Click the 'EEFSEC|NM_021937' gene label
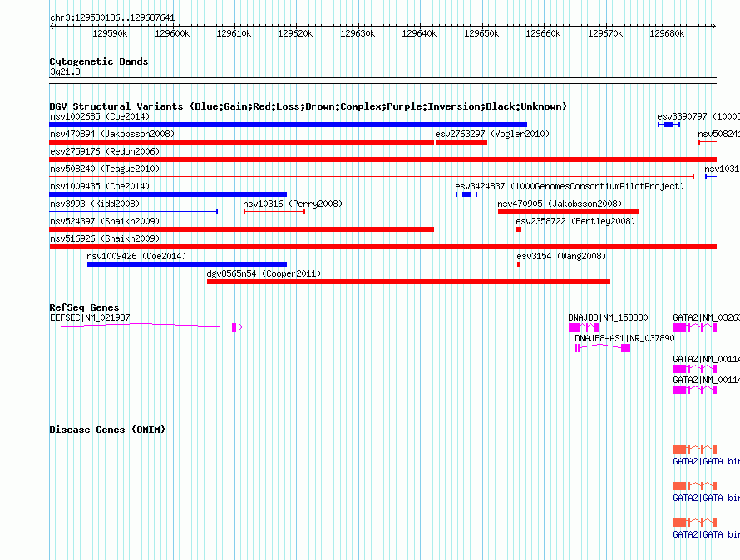 (x=90, y=317)
